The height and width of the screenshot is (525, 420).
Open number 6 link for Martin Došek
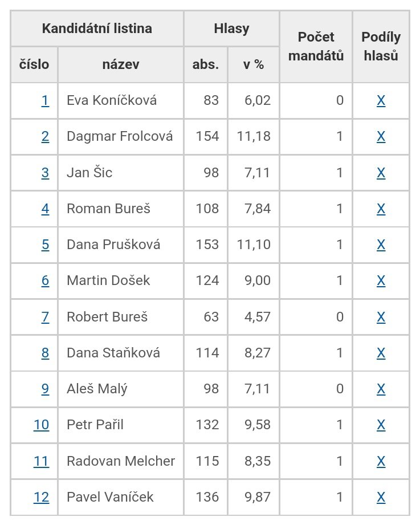click(x=45, y=280)
